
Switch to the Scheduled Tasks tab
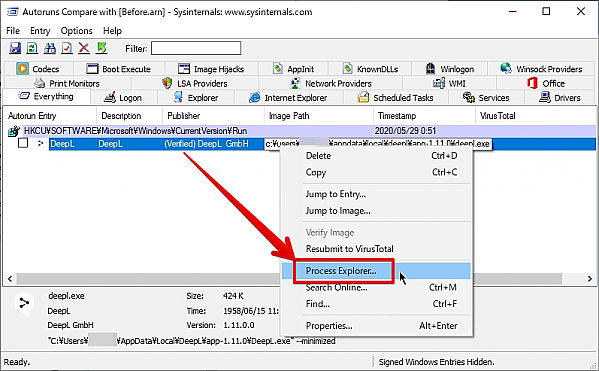(396, 98)
